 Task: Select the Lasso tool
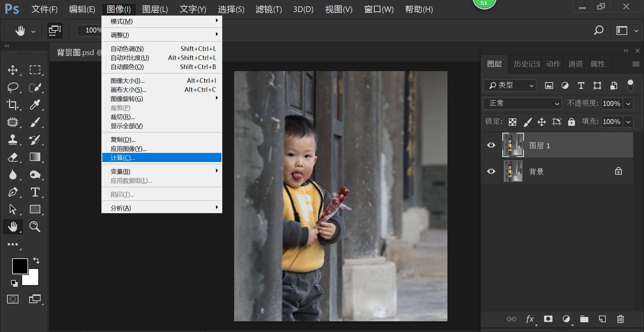pos(13,88)
